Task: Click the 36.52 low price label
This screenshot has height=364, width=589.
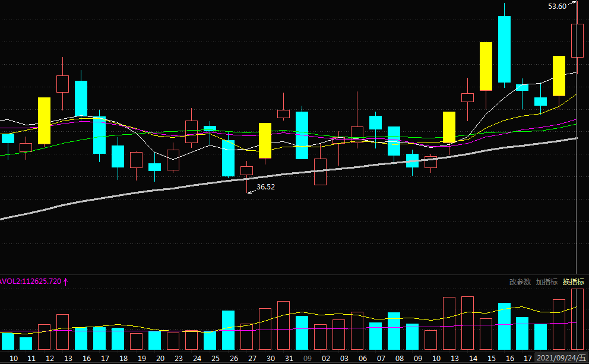Action: 265,186
